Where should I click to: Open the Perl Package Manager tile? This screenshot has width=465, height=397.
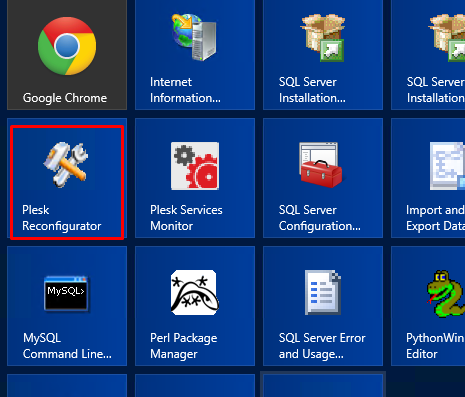pyautogui.click(x=195, y=306)
